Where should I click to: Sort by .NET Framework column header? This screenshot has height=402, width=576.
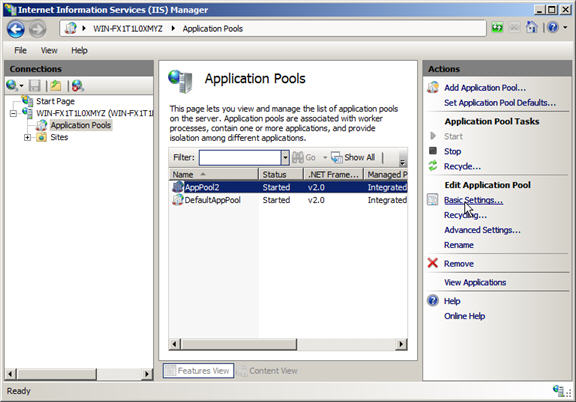point(334,175)
